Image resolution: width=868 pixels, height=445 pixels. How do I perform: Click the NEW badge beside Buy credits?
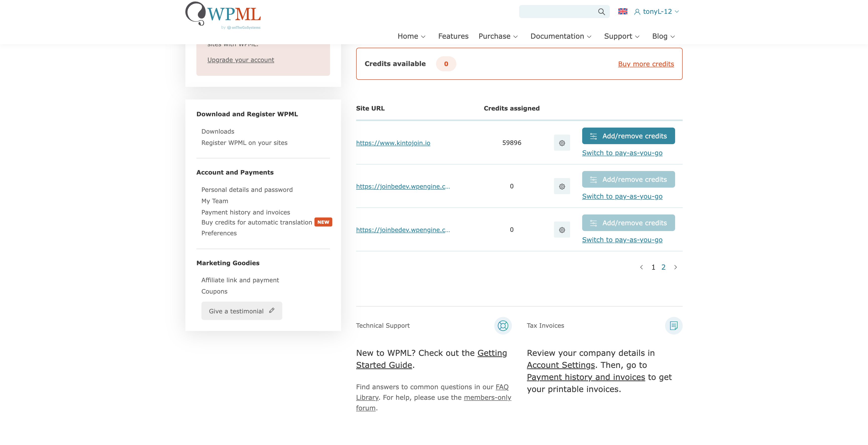pyautogui.click(x=323, y=222)
